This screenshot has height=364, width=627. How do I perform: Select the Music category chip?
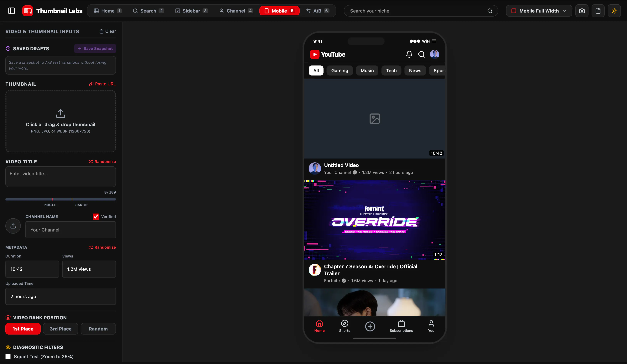tap(367, 70)
